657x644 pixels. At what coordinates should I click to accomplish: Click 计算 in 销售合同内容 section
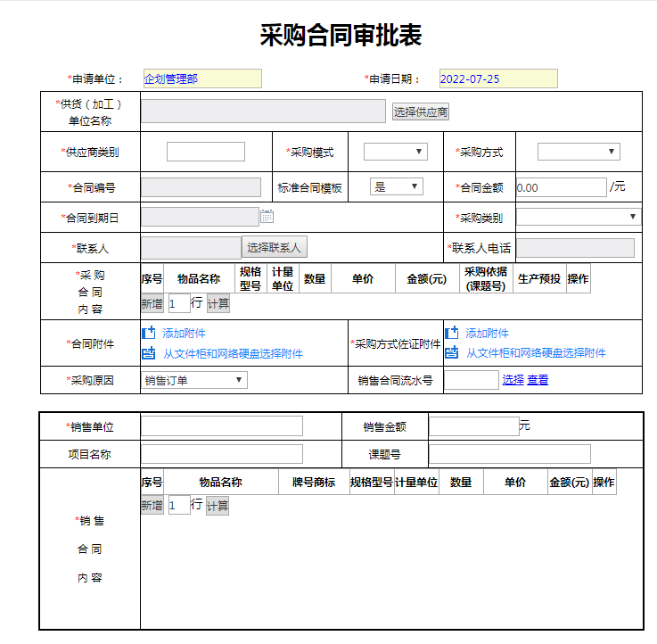pos(218,506)
